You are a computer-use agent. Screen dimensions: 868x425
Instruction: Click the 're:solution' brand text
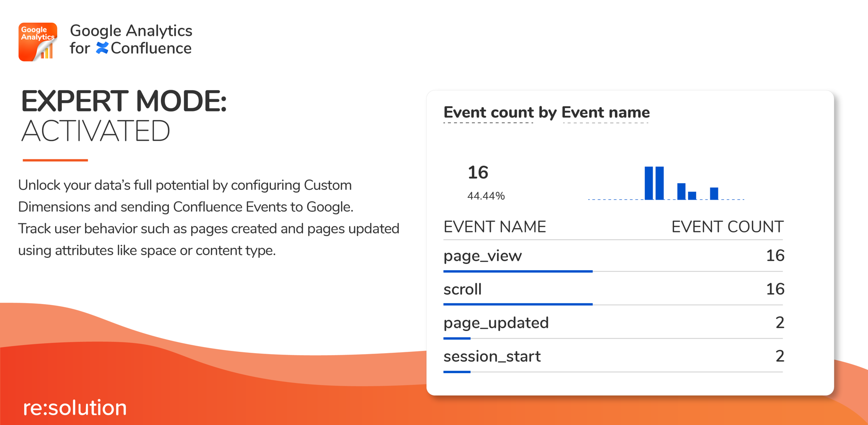click(75, 408)
